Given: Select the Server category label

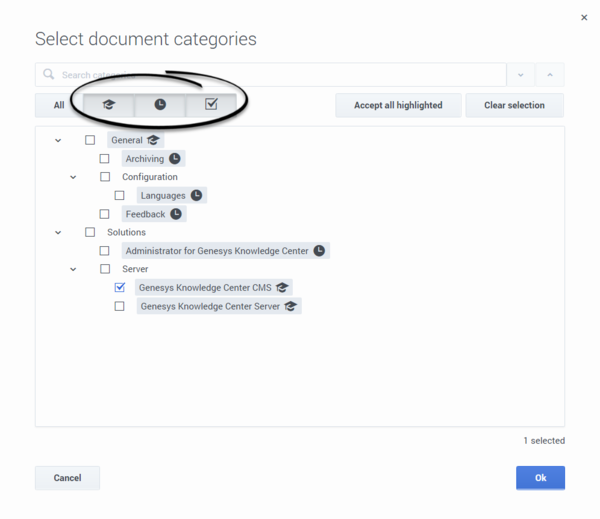Looking at the screenshot, I should point(135,269).
